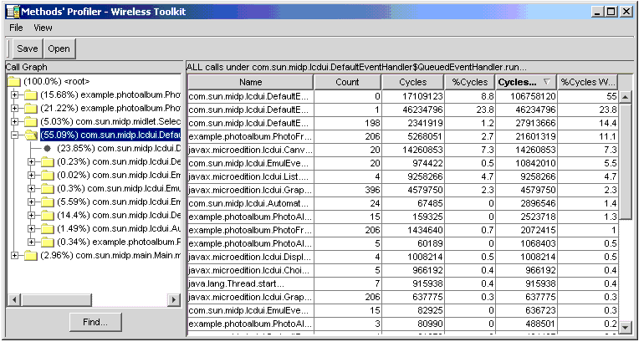Image resolution: width=644 pixels, height=347 pixels.
Task: Expand the 0.23% com.sun.midp.lcdui node
Action: click(x=31, y=162)
